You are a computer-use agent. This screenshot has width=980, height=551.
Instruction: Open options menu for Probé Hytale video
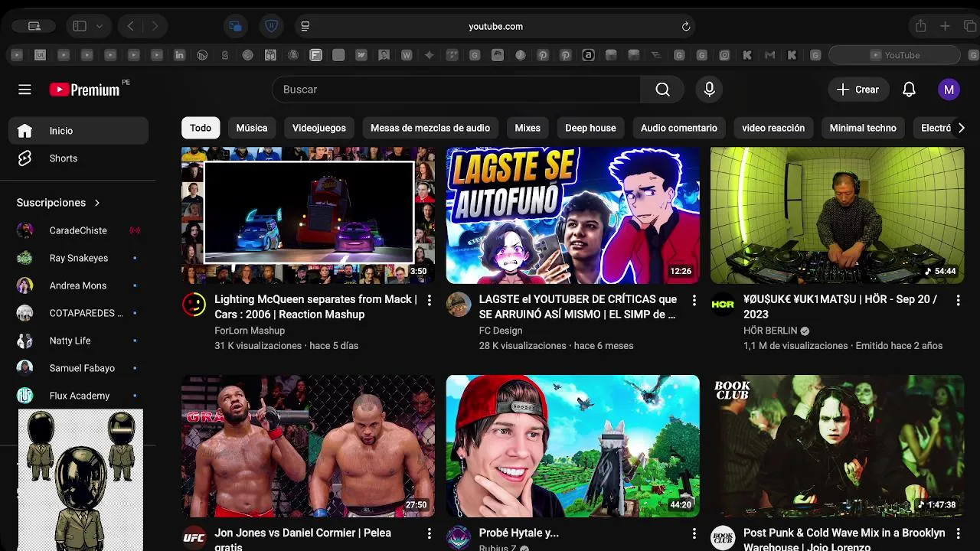pos(694,533)
